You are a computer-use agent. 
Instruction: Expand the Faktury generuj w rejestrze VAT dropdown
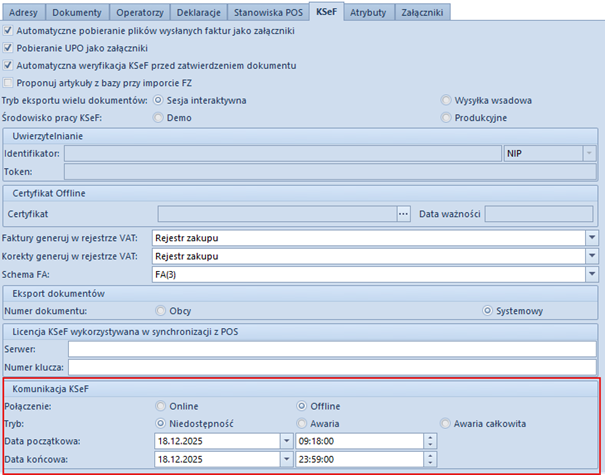tap(591, 238)
